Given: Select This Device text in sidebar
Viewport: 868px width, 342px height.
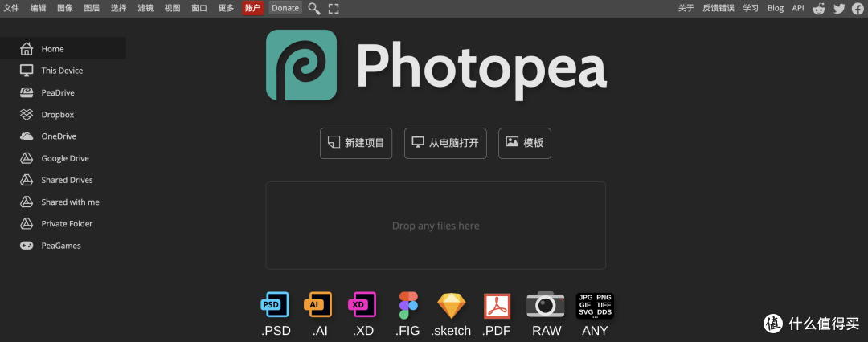Looking at the screenshot, I should [x=62, y=71].
